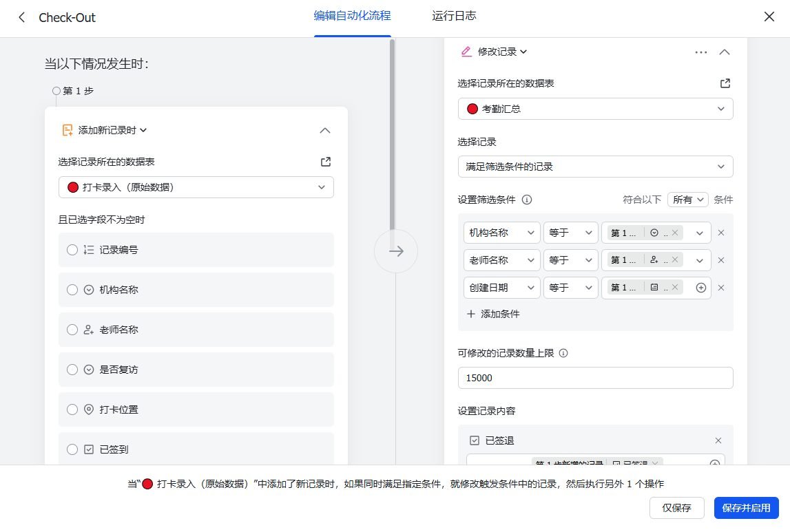Click the record limit field showing 15000

(x=595, y=378)
